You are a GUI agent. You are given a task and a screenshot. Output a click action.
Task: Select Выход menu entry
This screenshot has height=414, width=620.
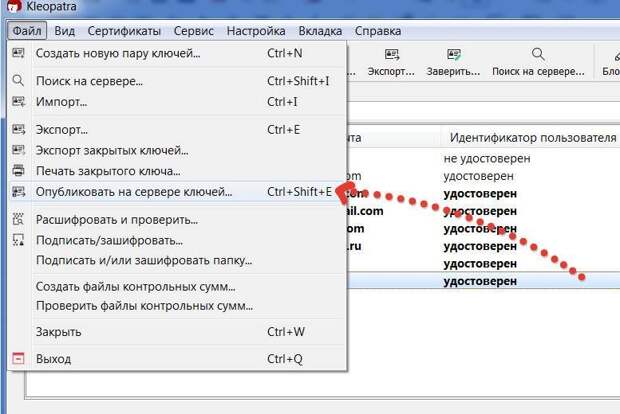click(177, 359)
